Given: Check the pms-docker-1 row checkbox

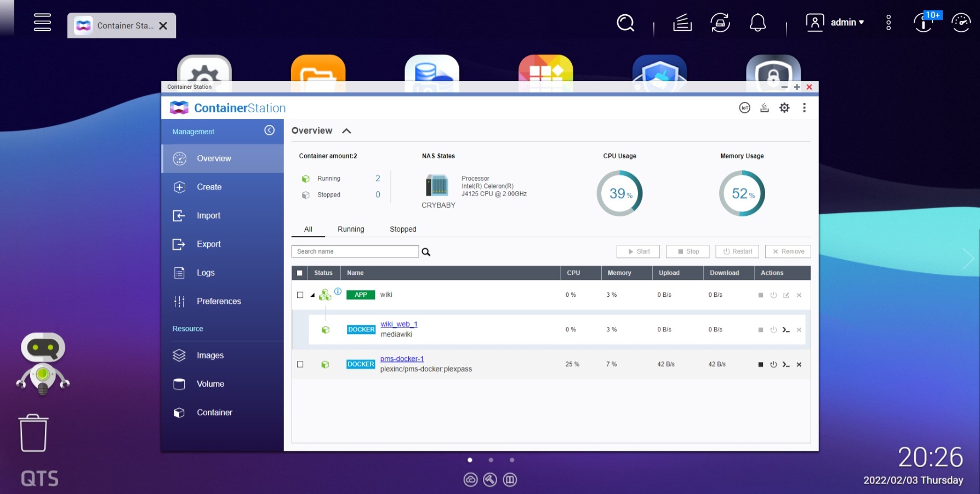Looking at the screenshot, I should (300, 364).
